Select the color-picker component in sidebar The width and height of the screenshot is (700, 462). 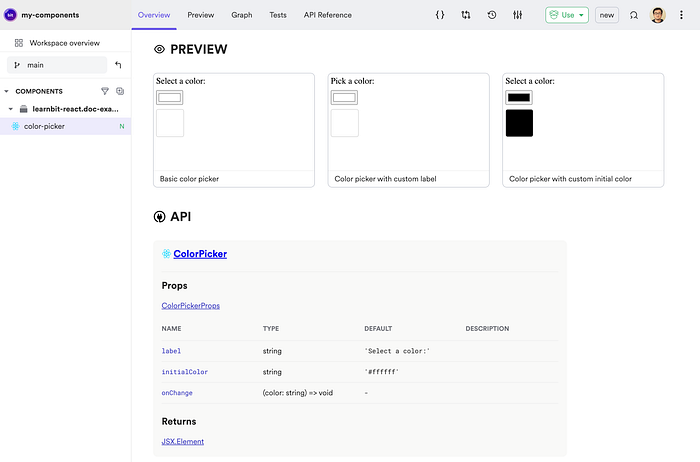pos(66,126)
